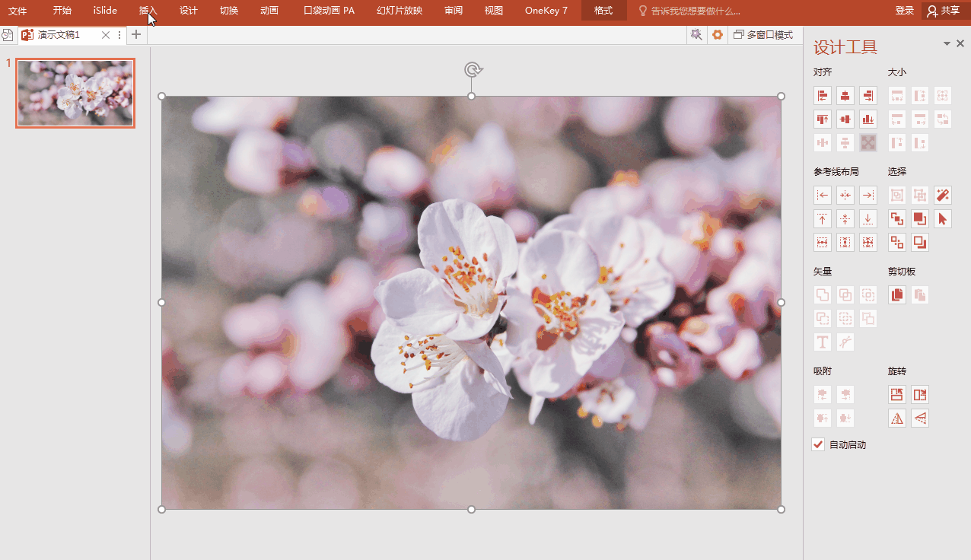Click the 共享 share button
971x560 pixels.
[x=944, y=11]
